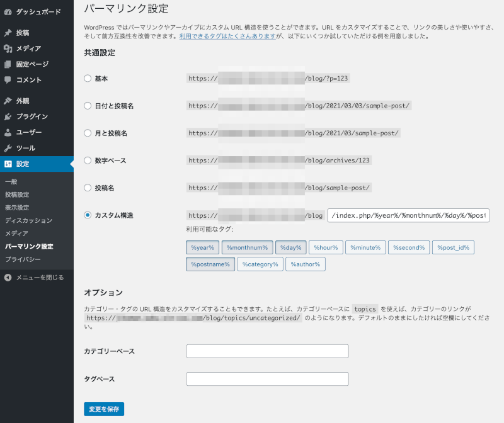Click the 固定ページ pages icon
The width and height of the screenshot is (504, 423).
click(x=8, y=64)
